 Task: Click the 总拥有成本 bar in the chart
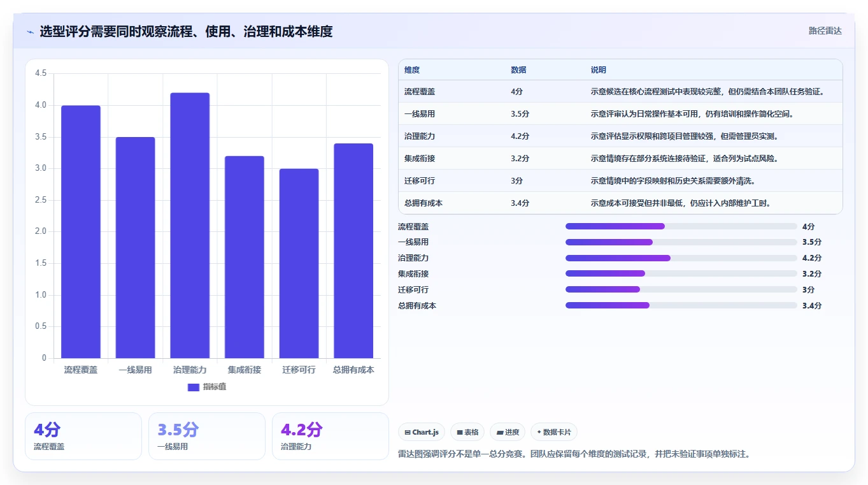[x=353, y=251]
